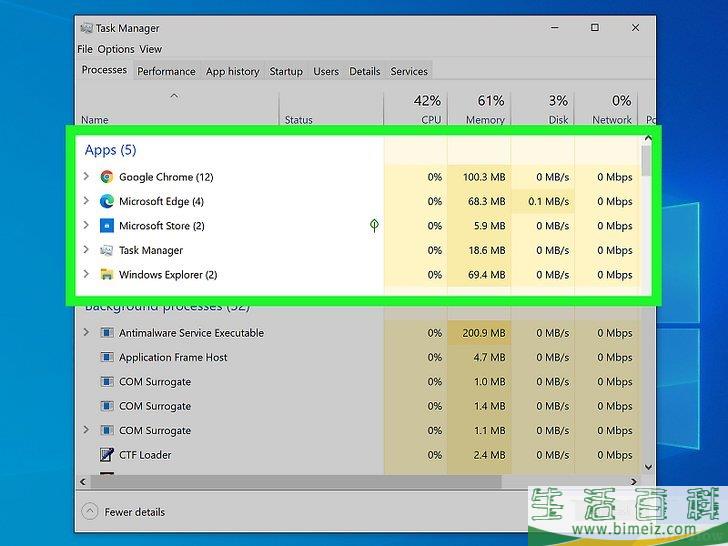
Task: Switch to the Performance tab
Action: 166,72
